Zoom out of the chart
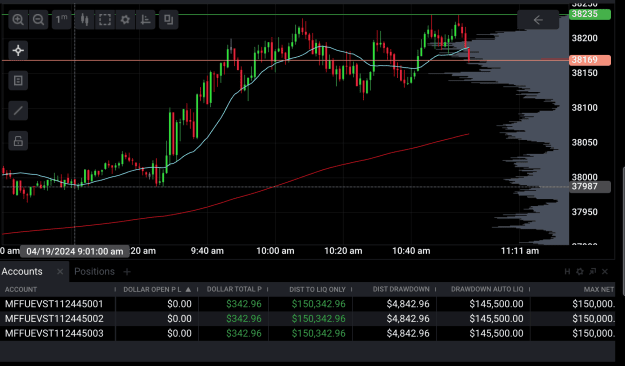The image size is (625, 366). (x=39, y=20)
